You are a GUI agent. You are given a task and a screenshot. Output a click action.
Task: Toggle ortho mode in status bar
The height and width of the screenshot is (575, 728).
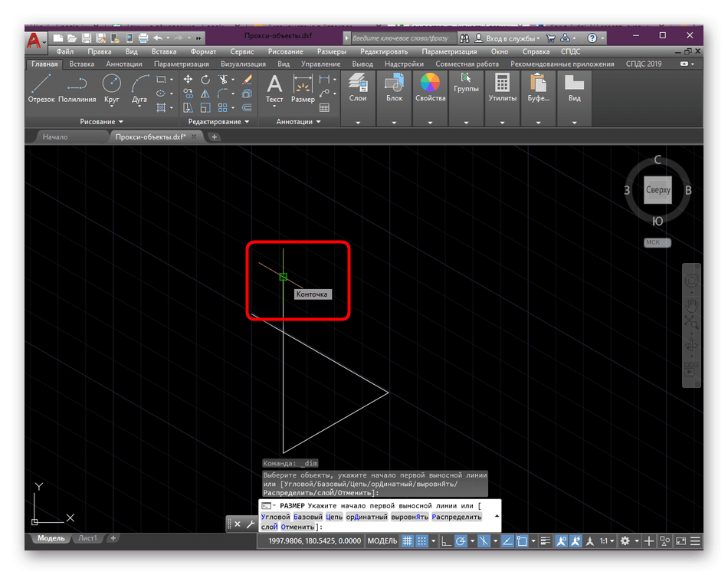click(446, 541)
